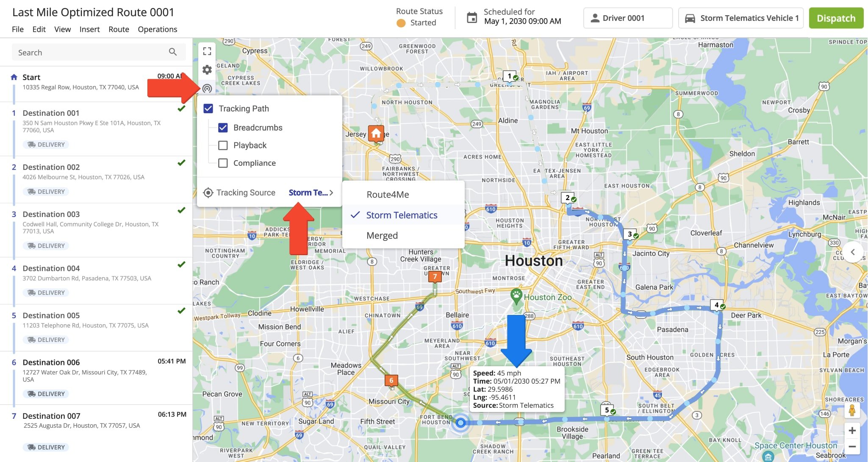Select Storm Telematics tracking source
The width and height of the screenshot is (868, 462).
[x=402, y=214]
